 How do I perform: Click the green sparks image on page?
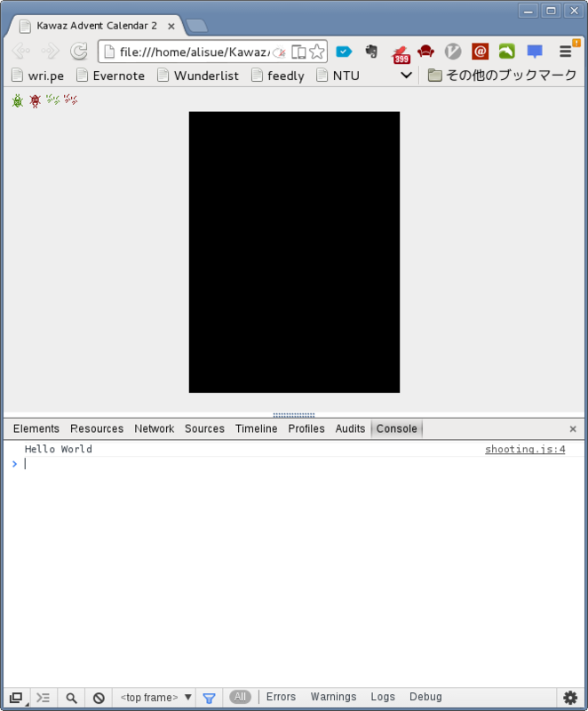click(x=53, y=100)
